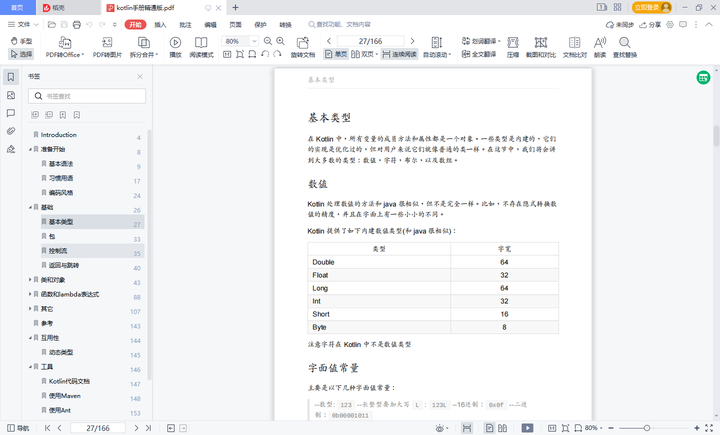Viewport: 720px width, 435px height.
Task: Toggle double page icon in status bar
Action: 502,428
